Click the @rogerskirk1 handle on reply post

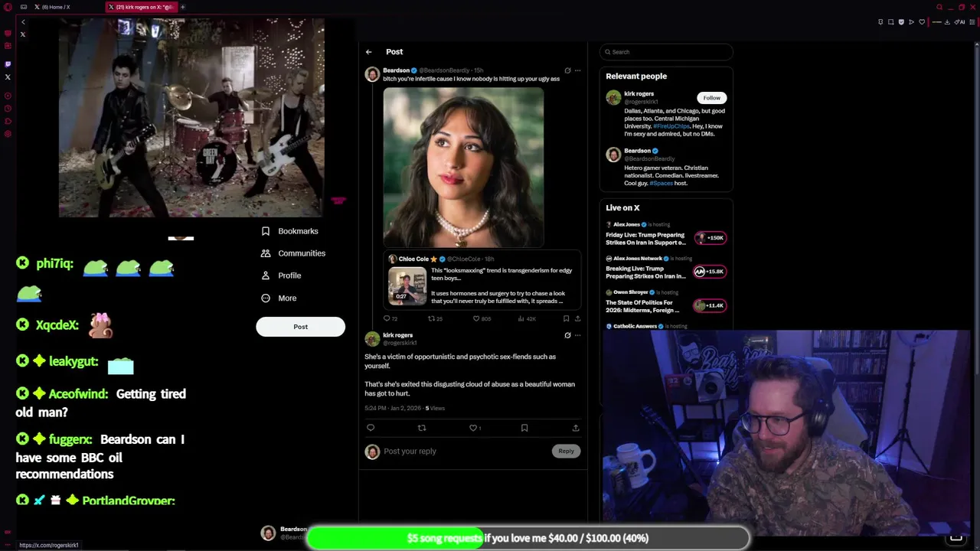point(400,343)
